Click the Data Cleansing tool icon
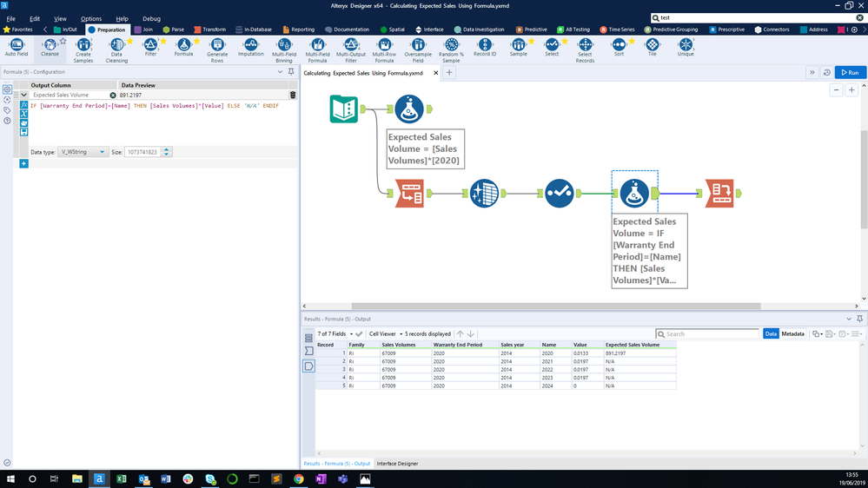This screenshot has height=488, width=868. [116, 45]
